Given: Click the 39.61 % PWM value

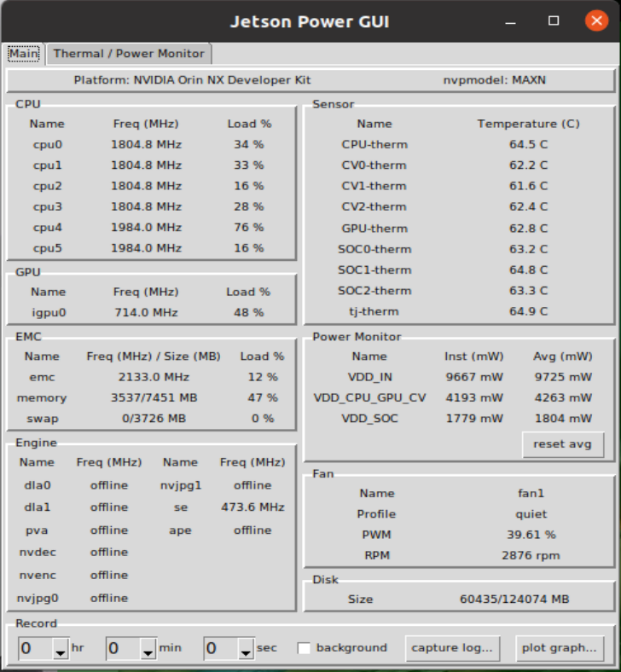Looking at the screenshot, I should point(531,535).
